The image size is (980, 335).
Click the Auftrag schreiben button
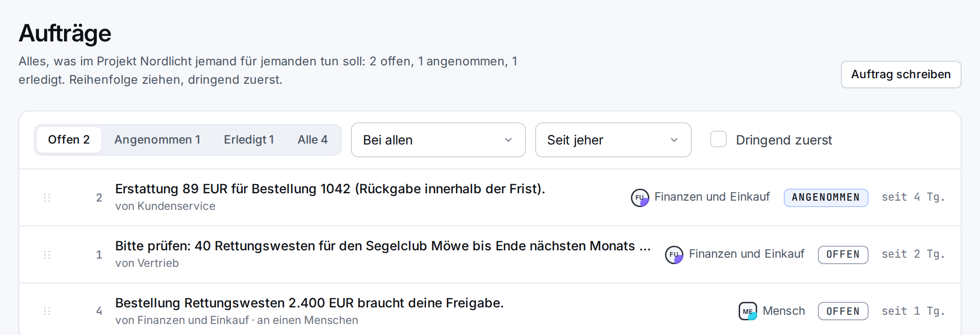pos(901,75)
